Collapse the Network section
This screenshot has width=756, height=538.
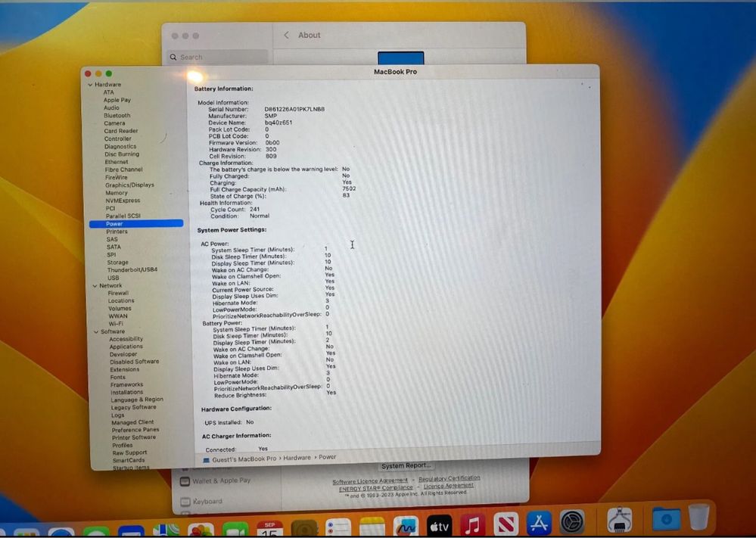pos(95,286)
